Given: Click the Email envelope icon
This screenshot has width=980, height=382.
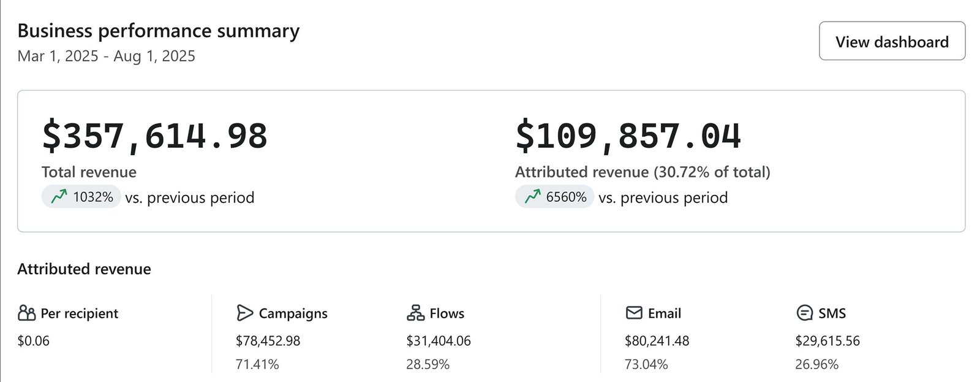Looking at the screenshot, I should (634, 313).
